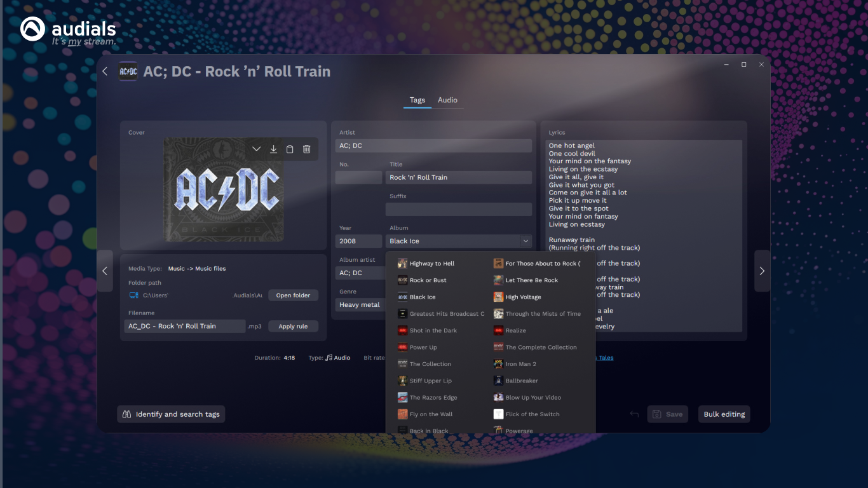The height and width of the screenshot is (488, 868).
Task: Go to the next track with right arrow
Action: (x=762, y=271)
